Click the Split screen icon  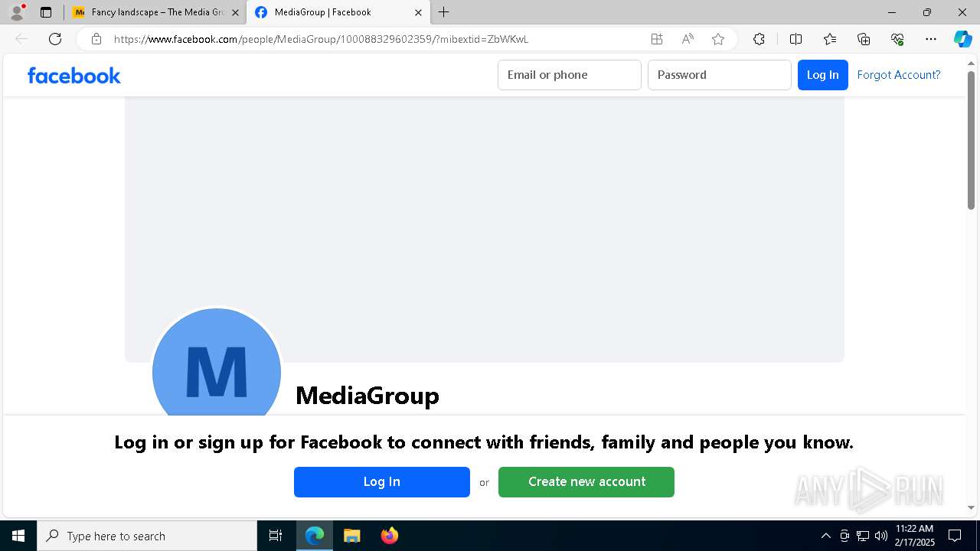(795, 39)
